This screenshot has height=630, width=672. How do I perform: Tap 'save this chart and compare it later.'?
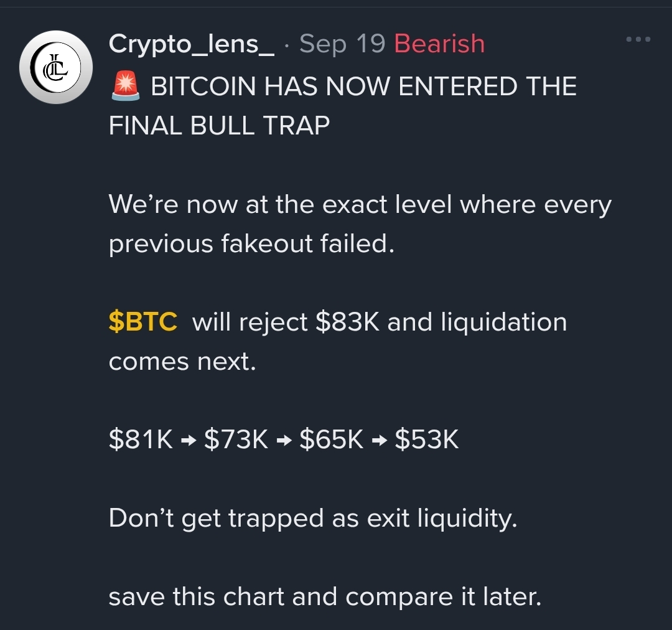[325, 596]
